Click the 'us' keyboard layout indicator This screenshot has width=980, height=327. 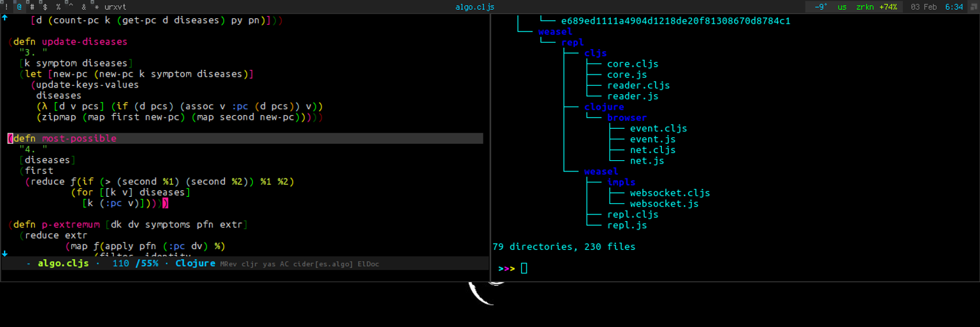pyautogui.click(x=842, y=7)
